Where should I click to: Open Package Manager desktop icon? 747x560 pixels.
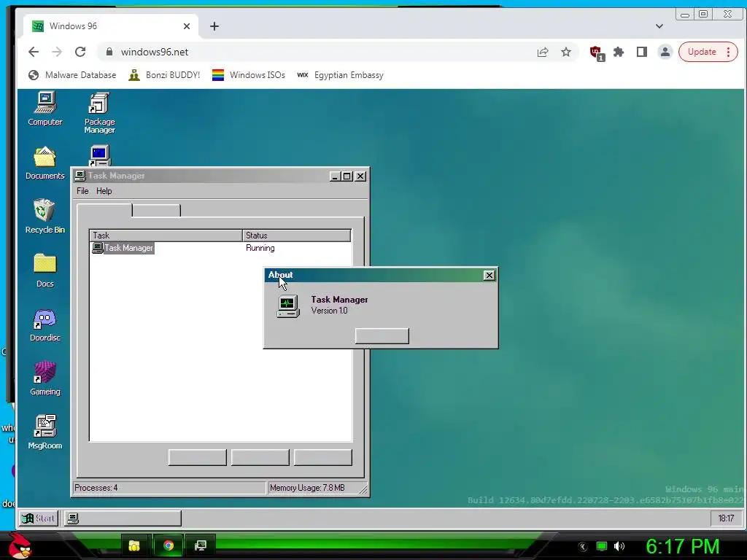(x=99, y=113)
